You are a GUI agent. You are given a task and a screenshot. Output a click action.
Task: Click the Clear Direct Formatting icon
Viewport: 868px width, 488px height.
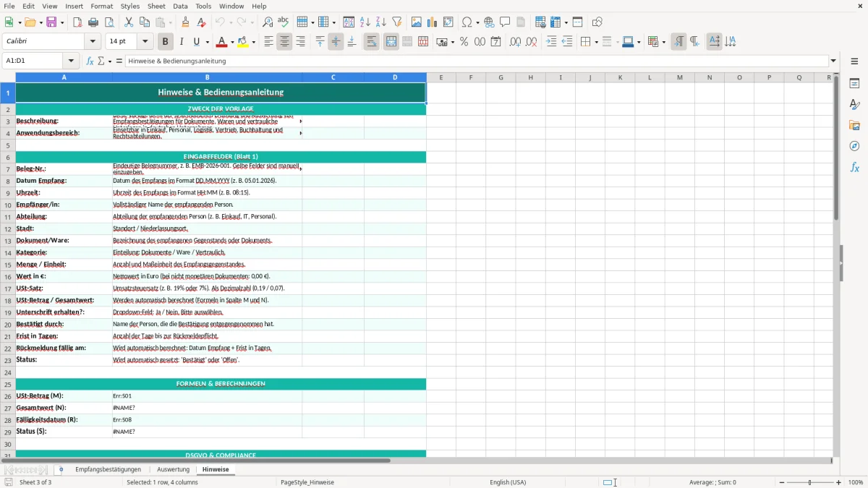(x=202, y=22)
